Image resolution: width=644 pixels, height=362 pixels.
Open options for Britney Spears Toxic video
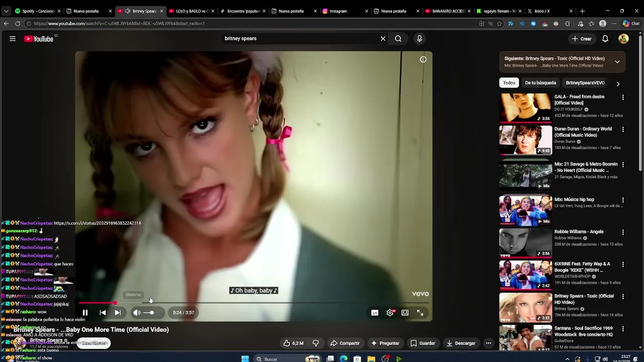point(623,296)
